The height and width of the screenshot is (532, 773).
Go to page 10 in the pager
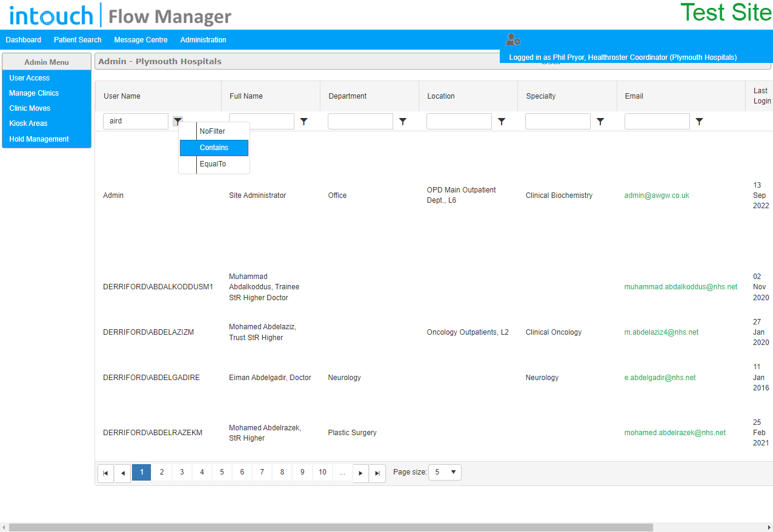(x=322, y=472)
